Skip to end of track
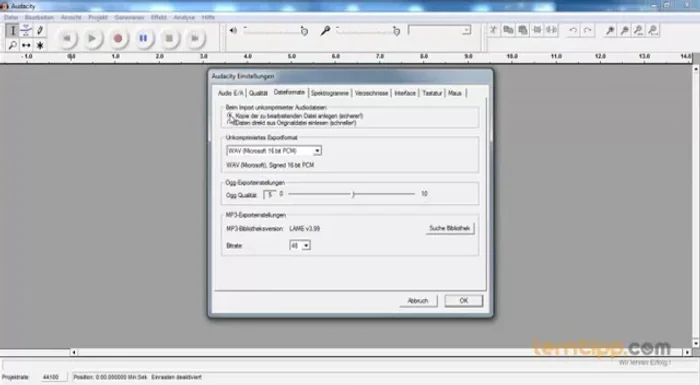 pyautogui.click(x=195, y=38)
